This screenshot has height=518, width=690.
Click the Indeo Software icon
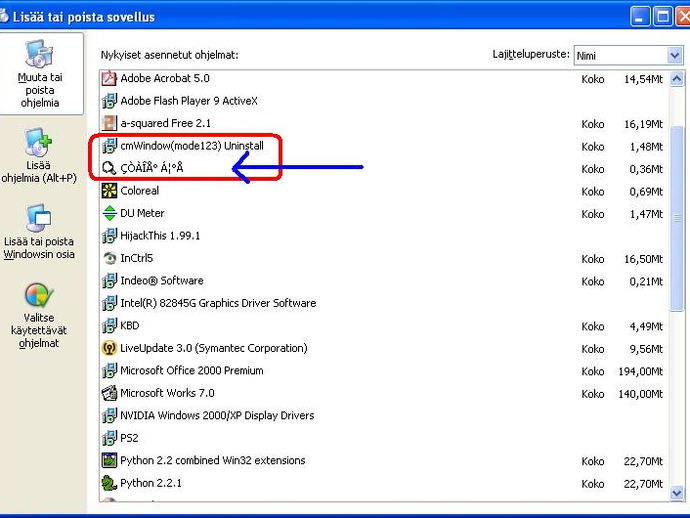[109, 280]
